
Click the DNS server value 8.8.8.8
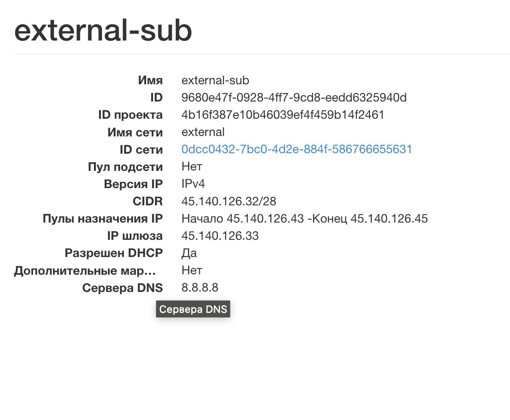(200, 288)
